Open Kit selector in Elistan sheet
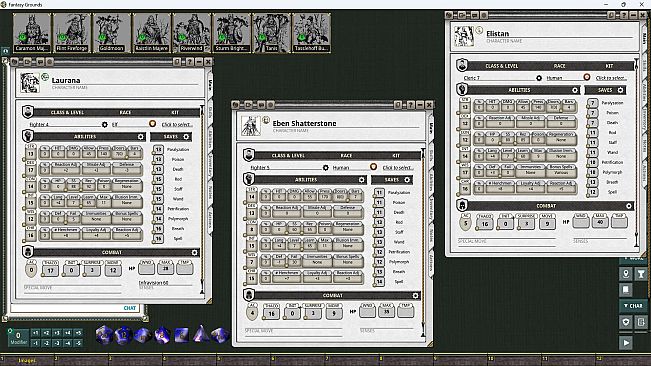651x366 pixels. pos(611,78)
